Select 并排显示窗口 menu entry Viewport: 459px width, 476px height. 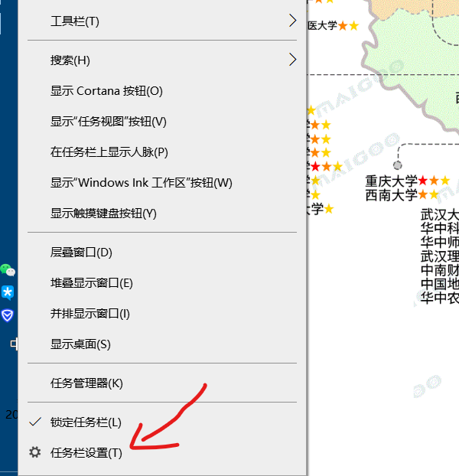point(90,314)
